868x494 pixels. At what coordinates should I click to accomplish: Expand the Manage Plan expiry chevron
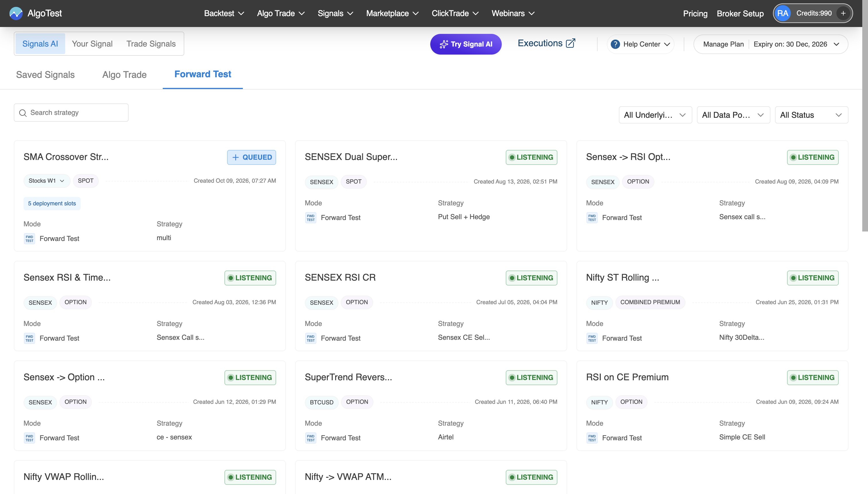[x=836, y=44]
